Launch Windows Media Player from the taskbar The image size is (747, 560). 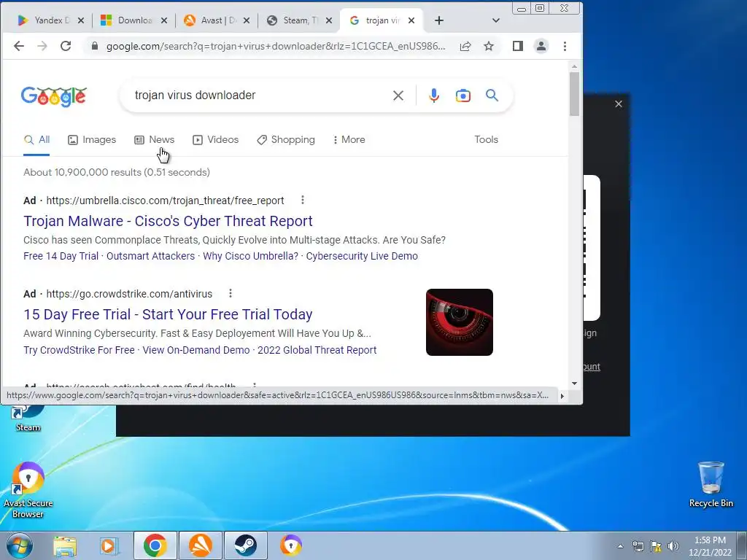click(x=109, y=545)
